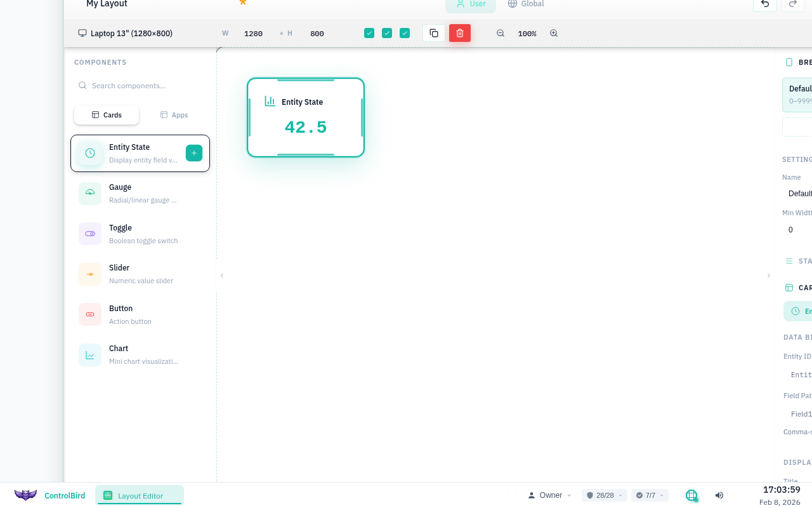
Task: Click the Button component row label
Action: pyautogui.click(x=121, y=309)
